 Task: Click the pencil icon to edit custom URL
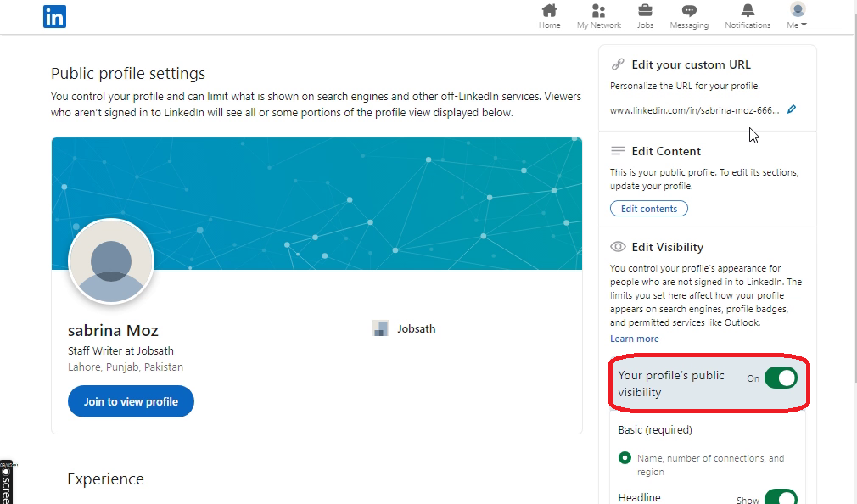click(x=792, y=109)
